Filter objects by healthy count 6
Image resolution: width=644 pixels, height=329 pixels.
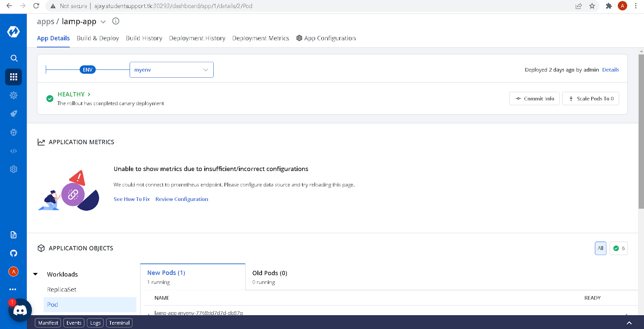(619, 248)
